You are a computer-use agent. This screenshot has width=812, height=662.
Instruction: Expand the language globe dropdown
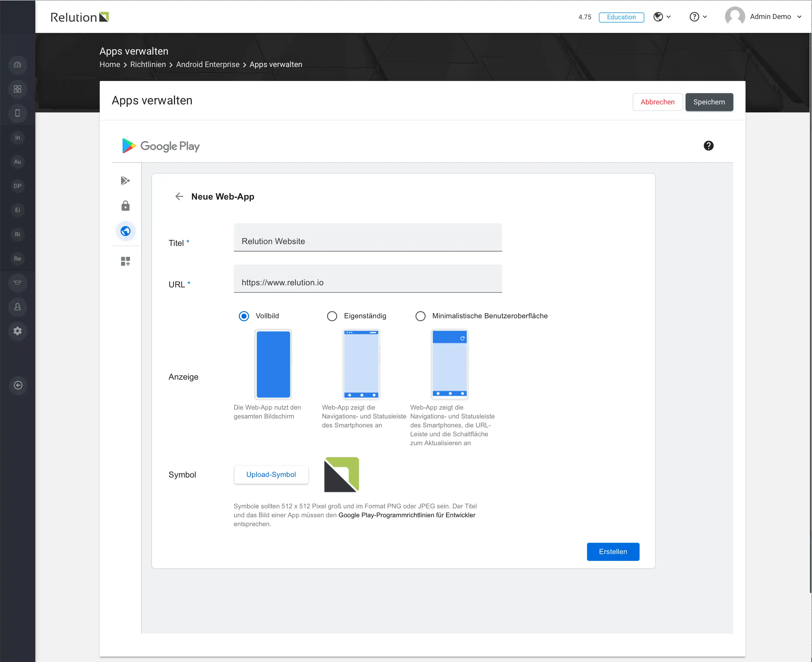click(x=662, y=17)
